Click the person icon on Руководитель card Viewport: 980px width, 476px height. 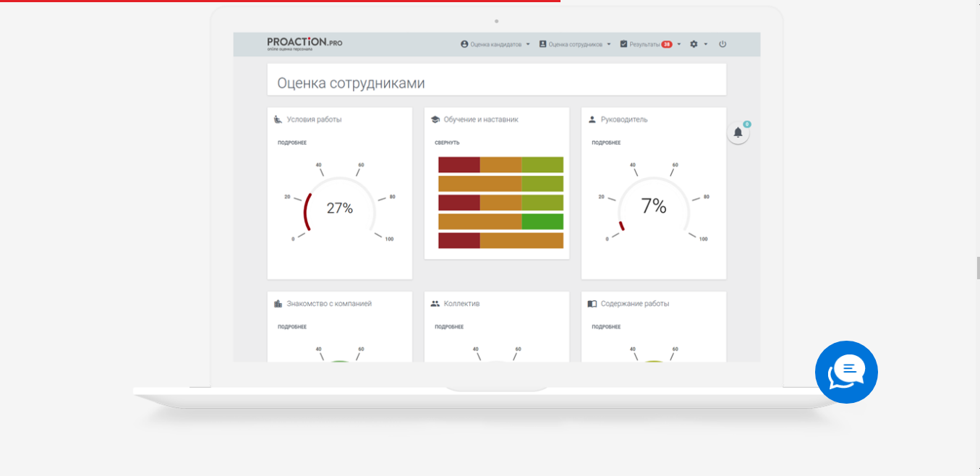coord(594,119)
